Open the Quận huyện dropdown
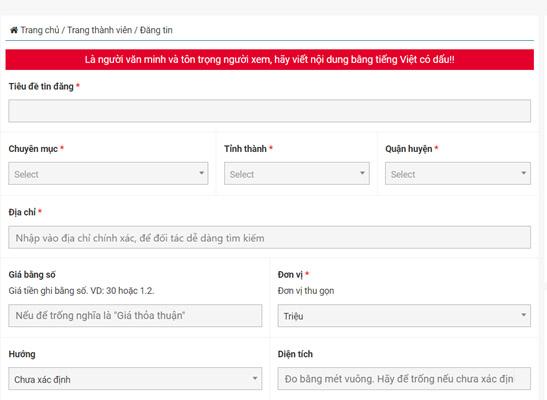The image size is (547, 400). (x=458, y=173)
